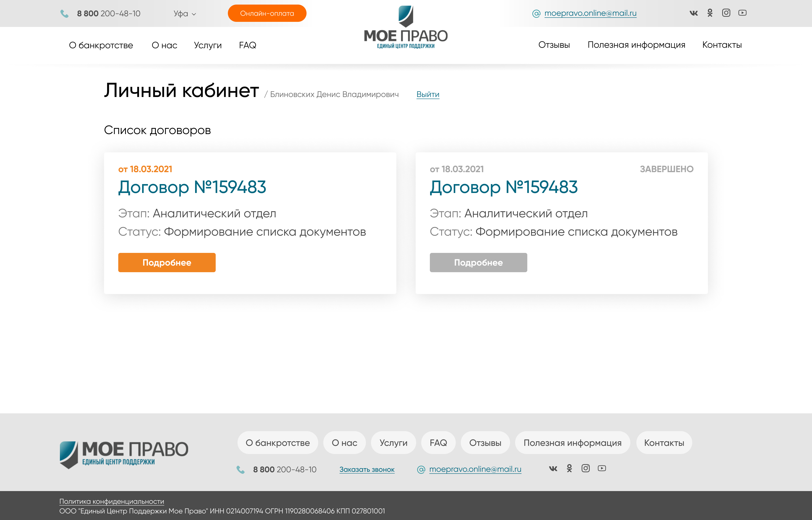Image resolution: width=812 pixels, height=520 pixels.
Task: Click the Личный кабинет heading
Action: click(x=181, y=90)
